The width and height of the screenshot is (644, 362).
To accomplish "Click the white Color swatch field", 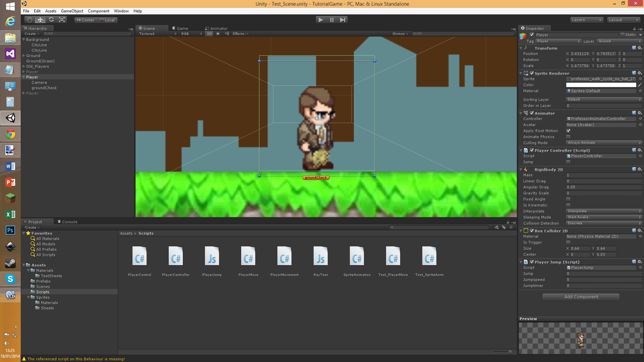I will tap(601, 85).
